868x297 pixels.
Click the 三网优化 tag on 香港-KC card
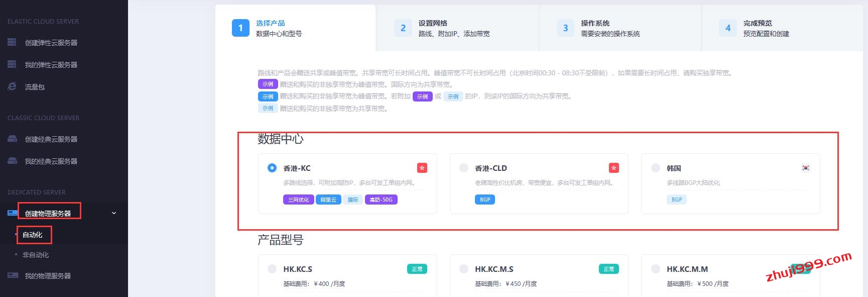(299, 200)
